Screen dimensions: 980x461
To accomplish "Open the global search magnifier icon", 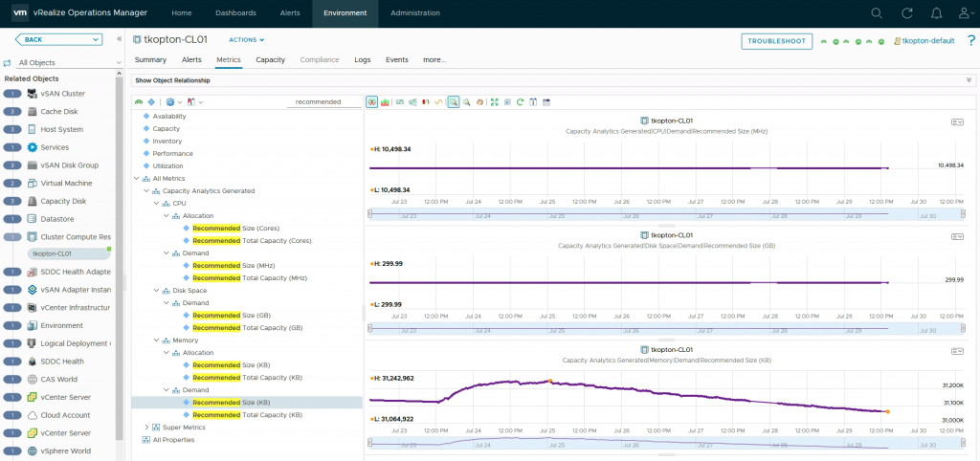I will click(x=877, y=13).
